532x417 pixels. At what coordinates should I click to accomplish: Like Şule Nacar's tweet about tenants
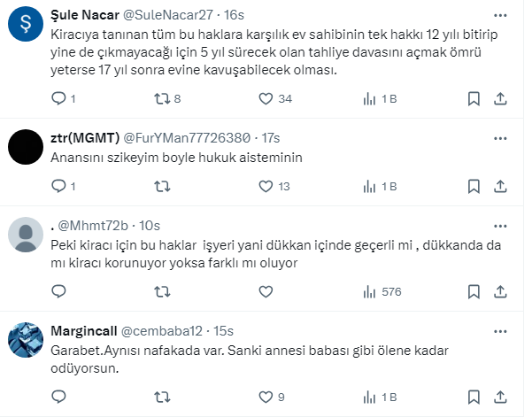(x=263, y=98)
